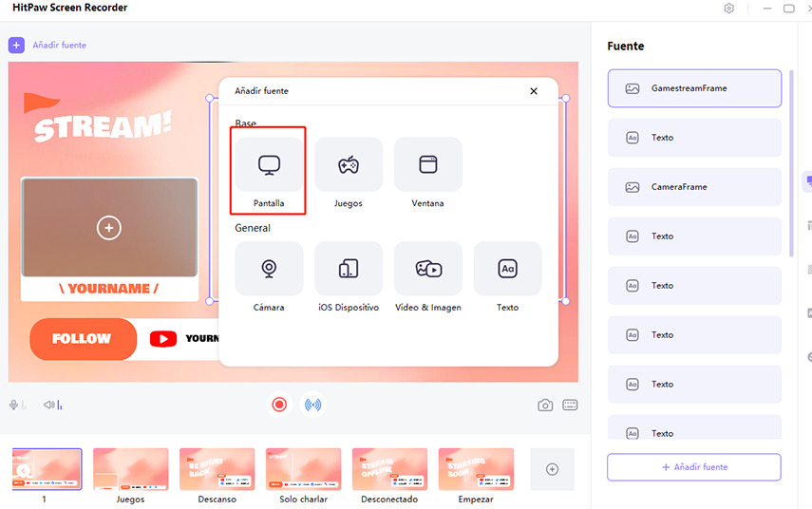Start recording with the red record button
812x509 pixels.
click(x=279, y=405)
